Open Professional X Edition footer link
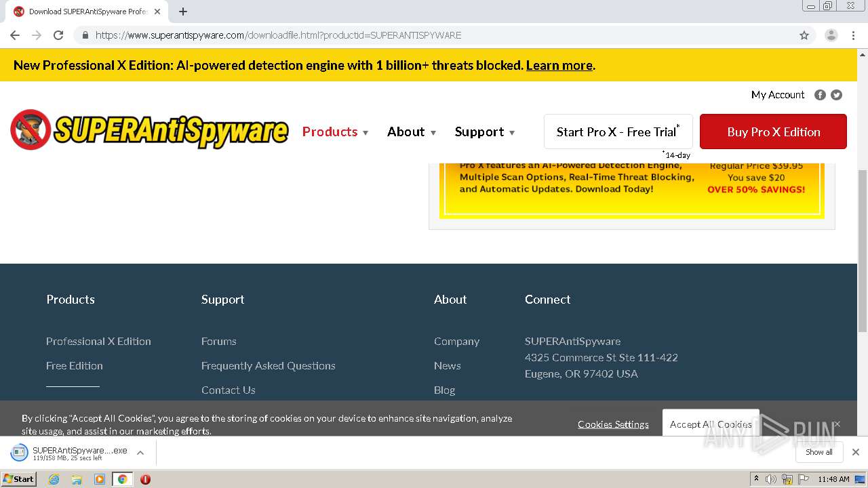This screenshot has height=488, width=868. click(98, 341)
